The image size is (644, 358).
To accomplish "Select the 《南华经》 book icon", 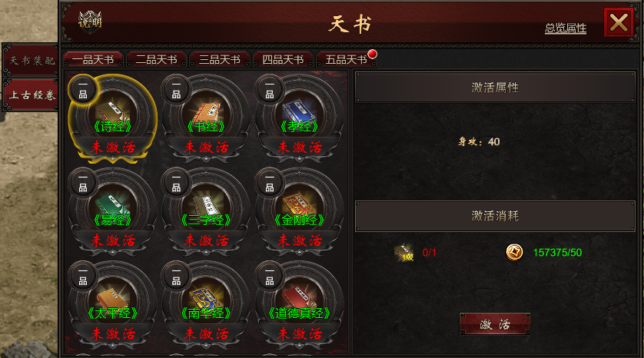I will pos(206,298).
